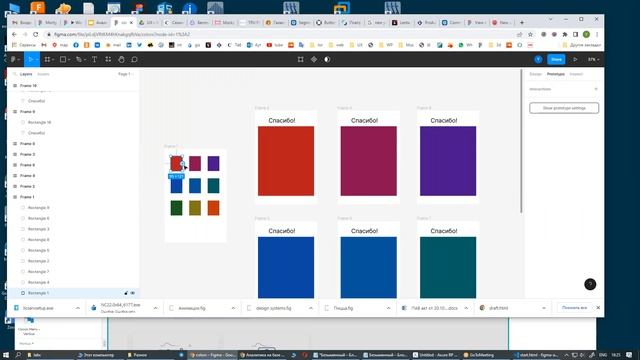Switch to the Design tab
Viewport: 640px width, 360px height.
click(x=535, y=74)
